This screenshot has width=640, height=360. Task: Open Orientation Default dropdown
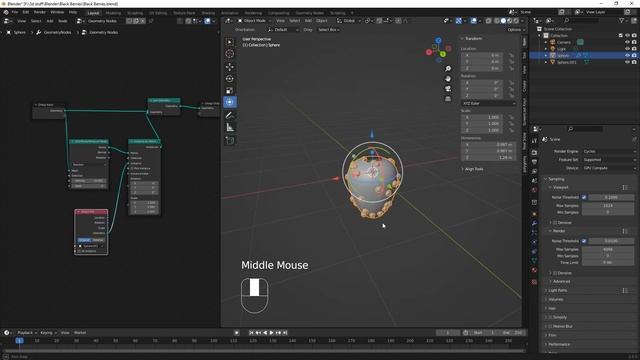point(282,30)
